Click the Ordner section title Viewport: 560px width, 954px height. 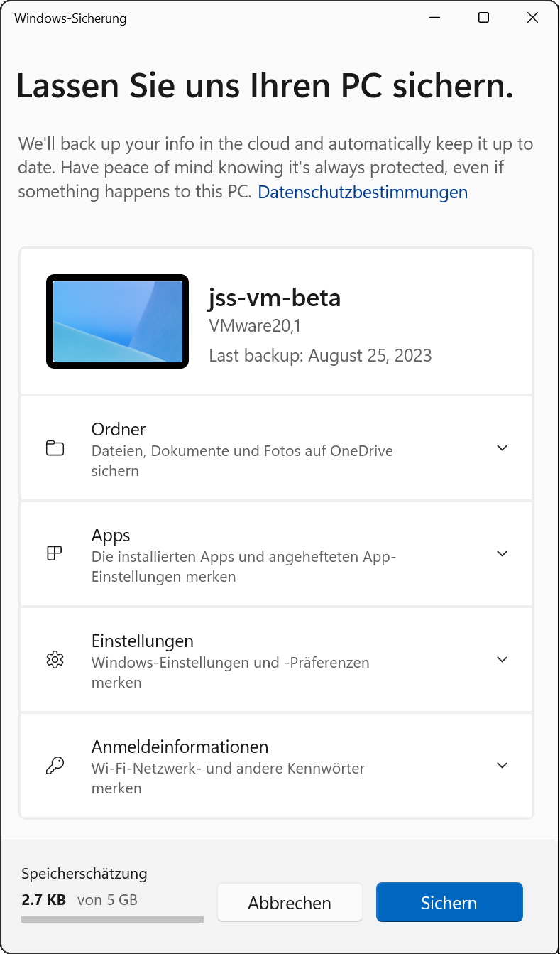tap(119, 429)
